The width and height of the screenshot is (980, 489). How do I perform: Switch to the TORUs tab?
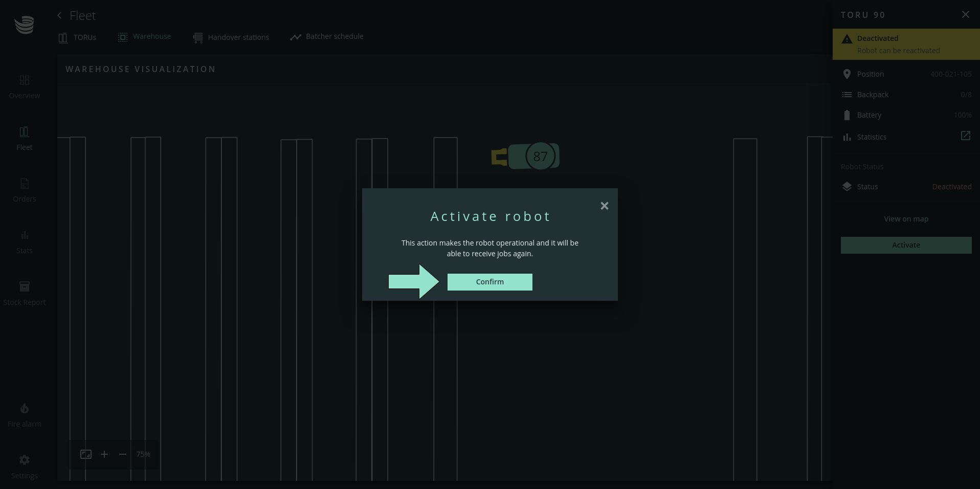coord(78,37)
